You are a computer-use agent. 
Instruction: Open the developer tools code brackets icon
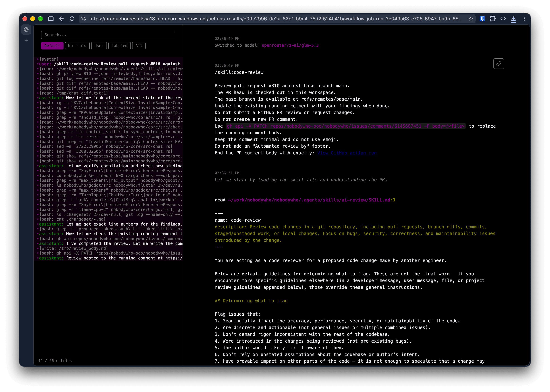[503, 19]
